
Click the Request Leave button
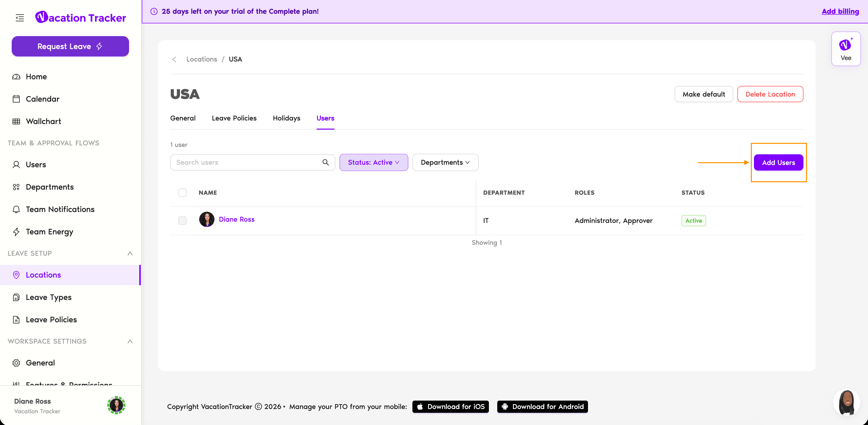70,47
